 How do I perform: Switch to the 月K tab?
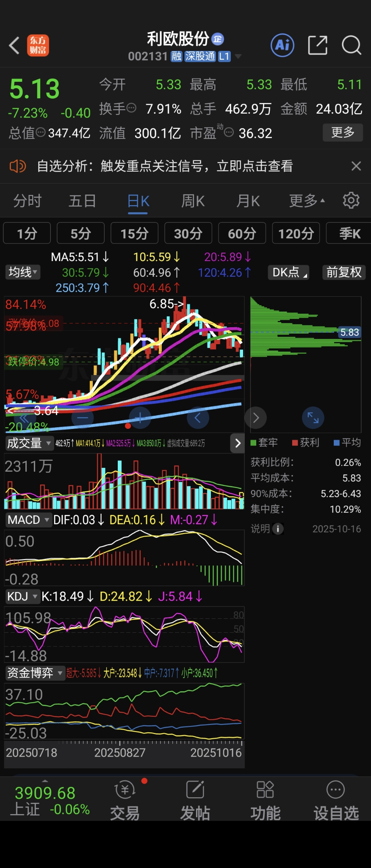pyautogui.click(x=248, y=200)
